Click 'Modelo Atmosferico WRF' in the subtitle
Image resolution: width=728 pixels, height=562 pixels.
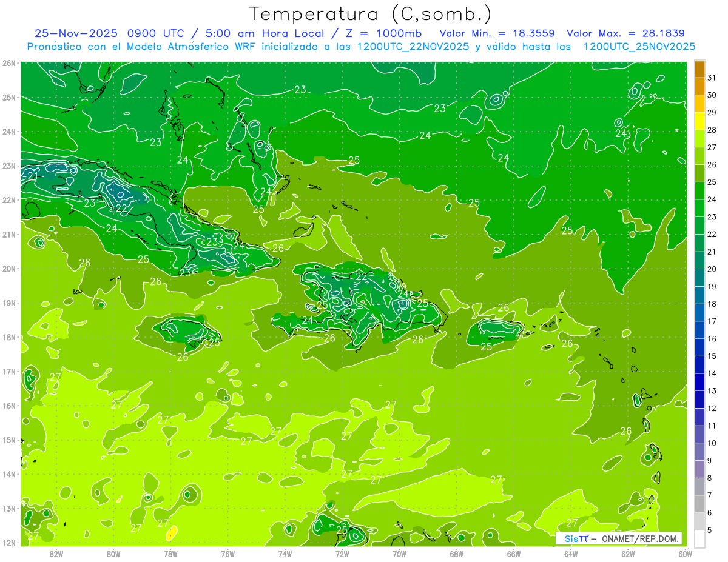coord(190,47)
